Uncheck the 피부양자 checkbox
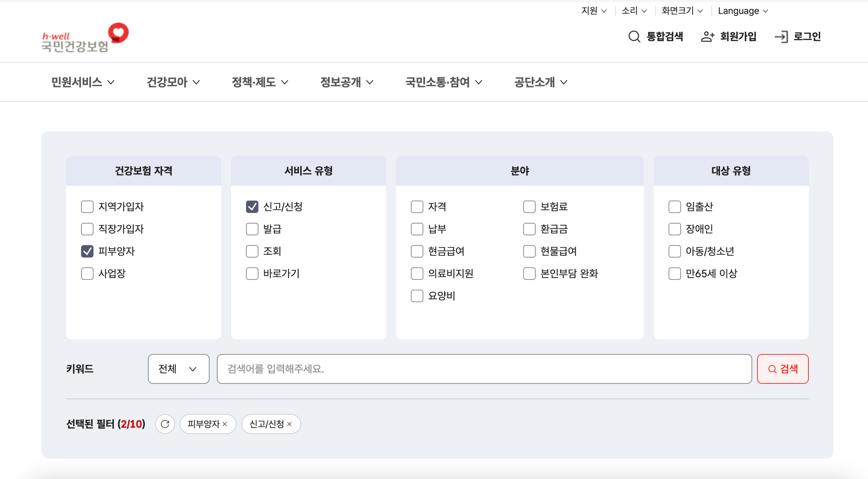The image size is (868, 479). [x=87, y=251]
